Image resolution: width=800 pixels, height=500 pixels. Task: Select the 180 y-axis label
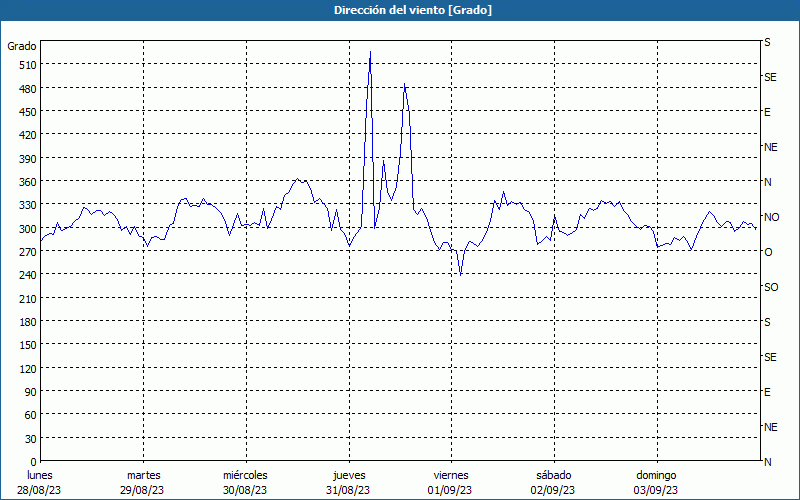(x=27, y=322)
